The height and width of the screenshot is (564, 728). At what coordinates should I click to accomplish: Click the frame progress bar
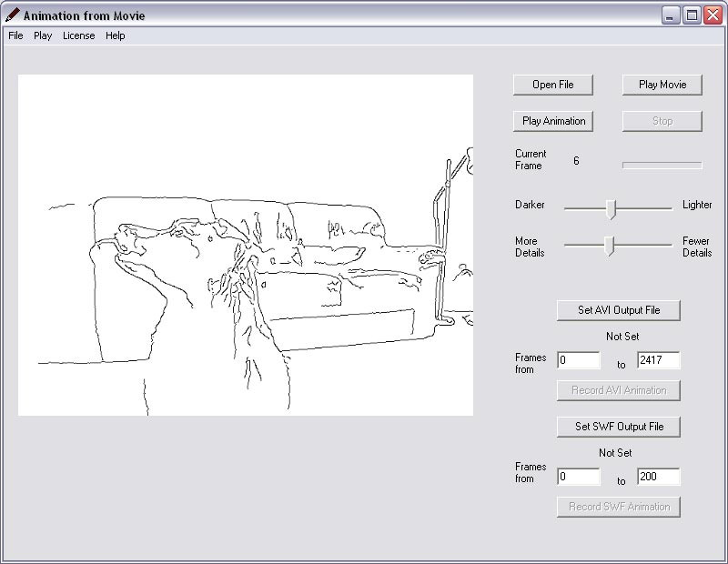coord(662,166)
